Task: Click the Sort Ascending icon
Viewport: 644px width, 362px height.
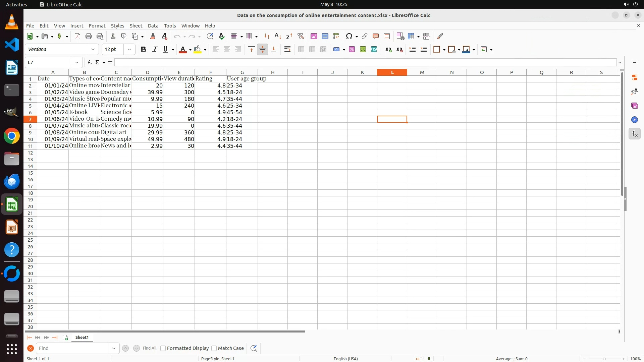Action: 278,36
